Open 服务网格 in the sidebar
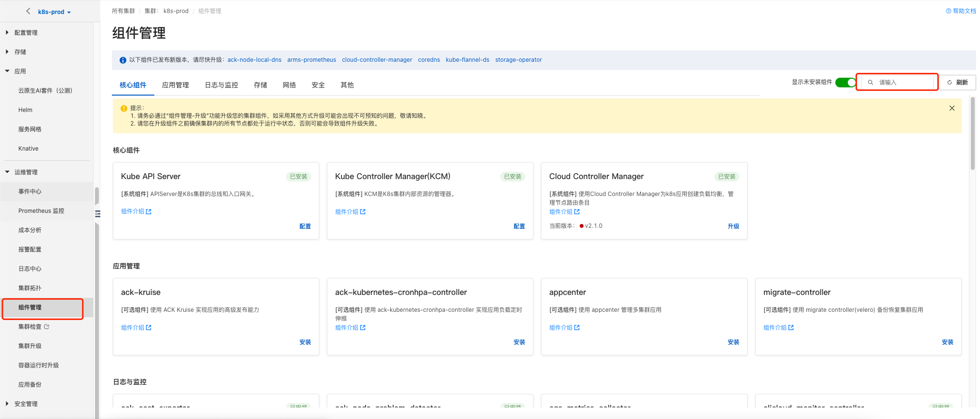980x419 pixels. click(x=30, y=129)
